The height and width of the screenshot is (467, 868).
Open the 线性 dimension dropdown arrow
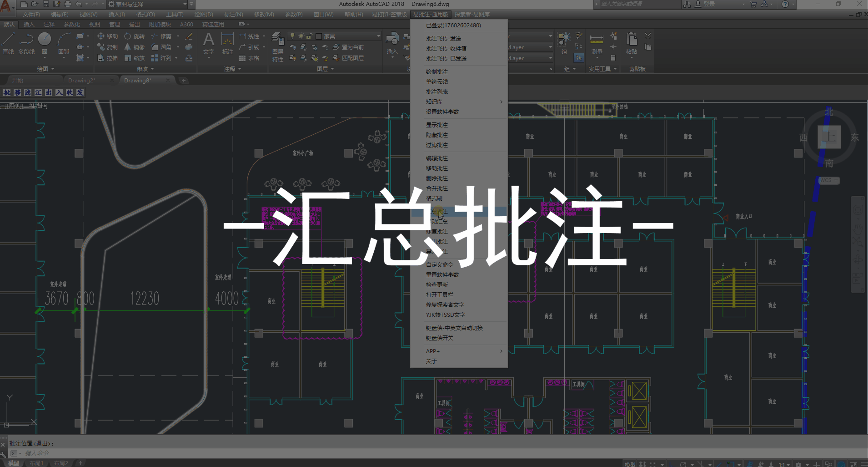click(264, 36)
